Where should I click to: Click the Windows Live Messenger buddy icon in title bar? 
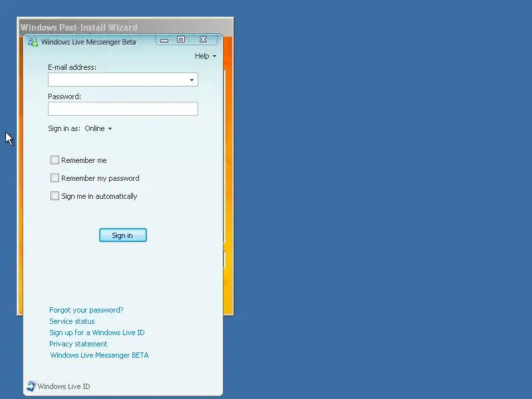(x=33, y=43)
